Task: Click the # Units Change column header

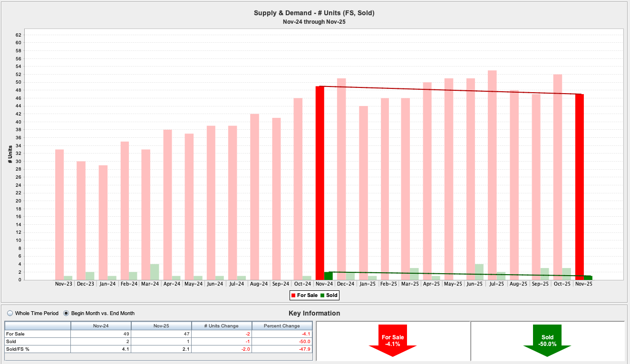Action: pos(221,326)
